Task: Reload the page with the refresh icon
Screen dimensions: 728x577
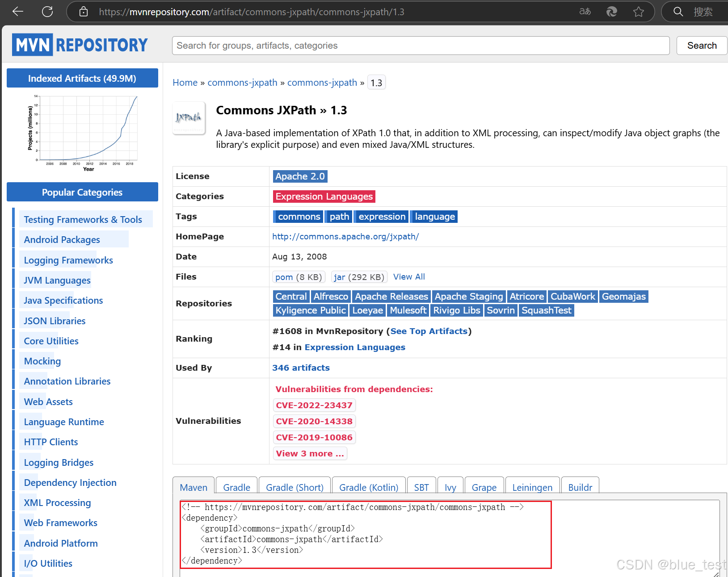Action: pyautogui.click(x=47, y=12)
